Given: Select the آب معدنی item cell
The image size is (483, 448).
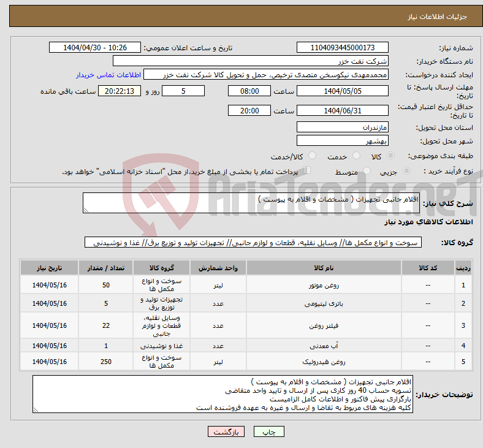Looking at the screenshot, I should click(x=324, y=346).
